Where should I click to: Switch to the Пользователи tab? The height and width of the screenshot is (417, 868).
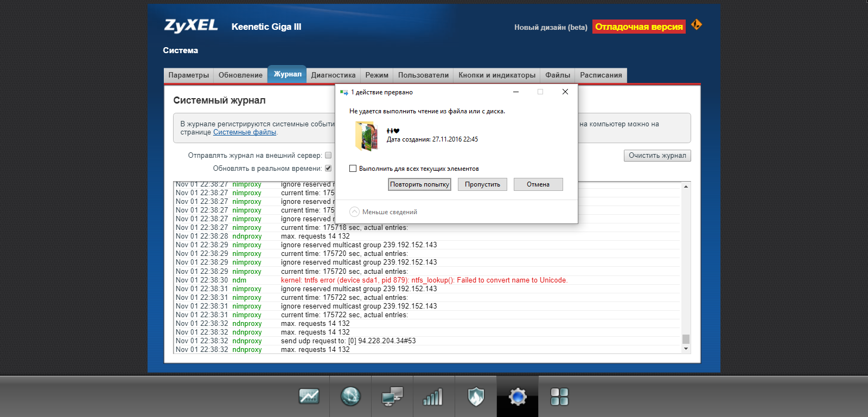423,75
